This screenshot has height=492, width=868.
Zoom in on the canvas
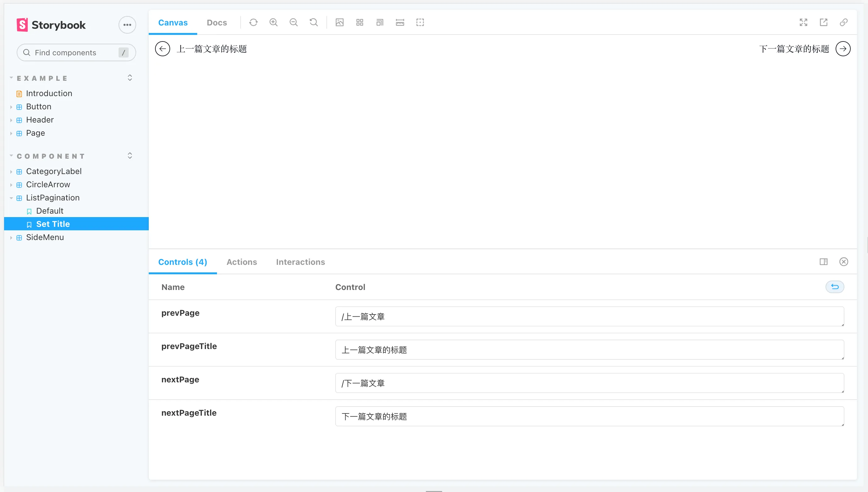pos(273,22)
